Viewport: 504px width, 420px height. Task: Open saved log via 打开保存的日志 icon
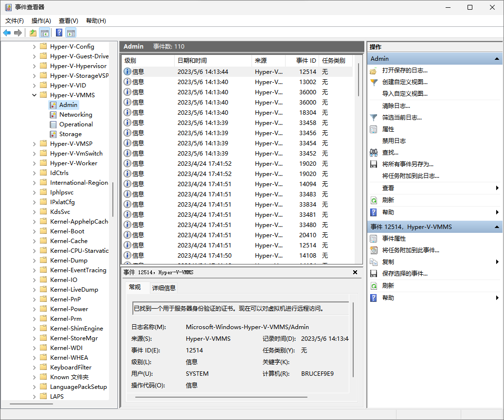[374, 70]
